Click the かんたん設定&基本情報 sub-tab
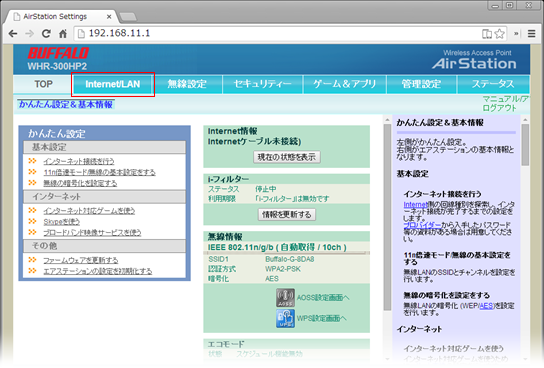544x368 pixels. (x=66, y=104)
